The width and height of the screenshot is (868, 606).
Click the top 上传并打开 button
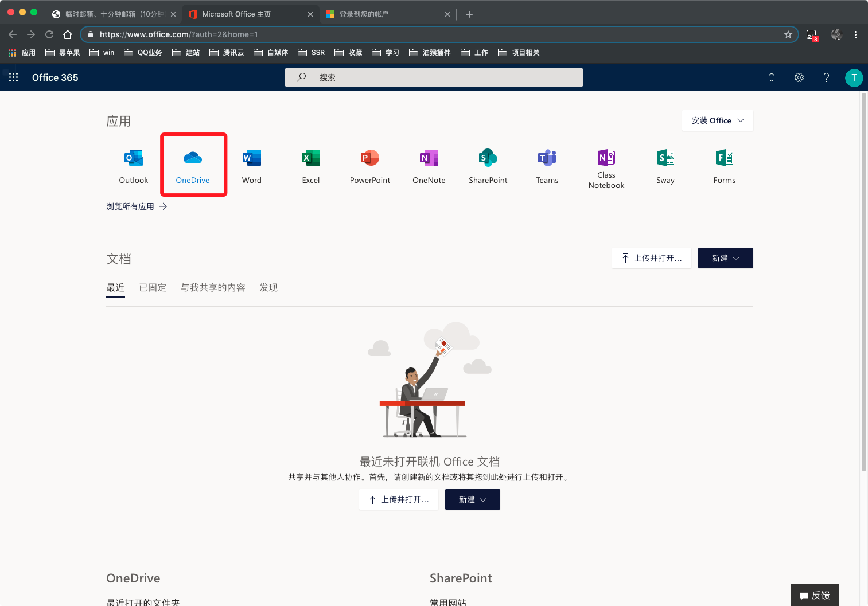(652, 258)
